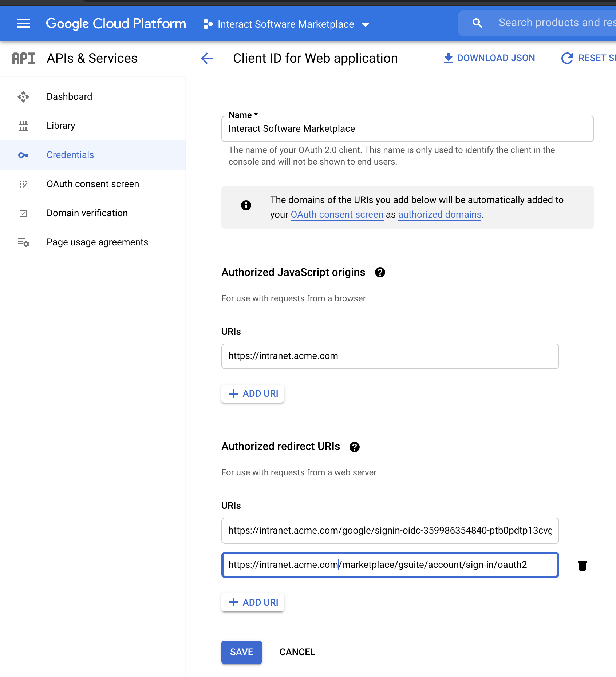Save the client ID changes

242,652
